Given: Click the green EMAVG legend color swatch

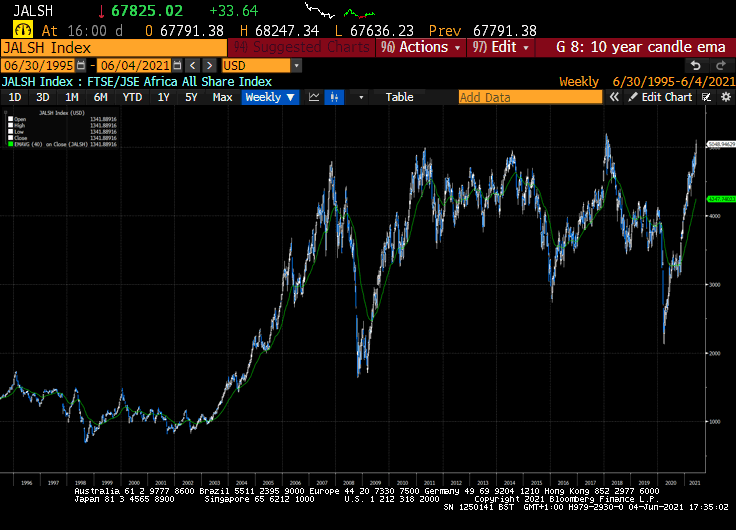Looking at the screenshot, I should click(10, 144).
